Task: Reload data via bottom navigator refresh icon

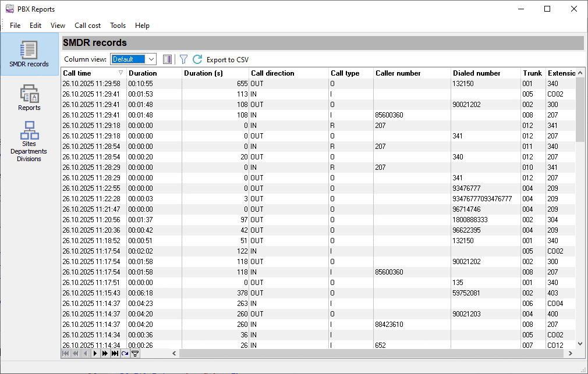Action: (x=124, y=353)
